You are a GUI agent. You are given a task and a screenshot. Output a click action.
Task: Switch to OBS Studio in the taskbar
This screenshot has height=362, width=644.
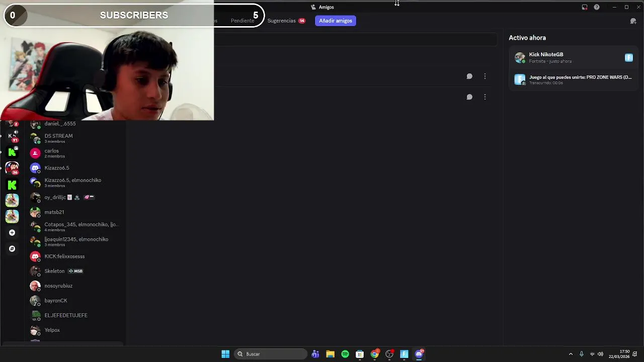389,354
